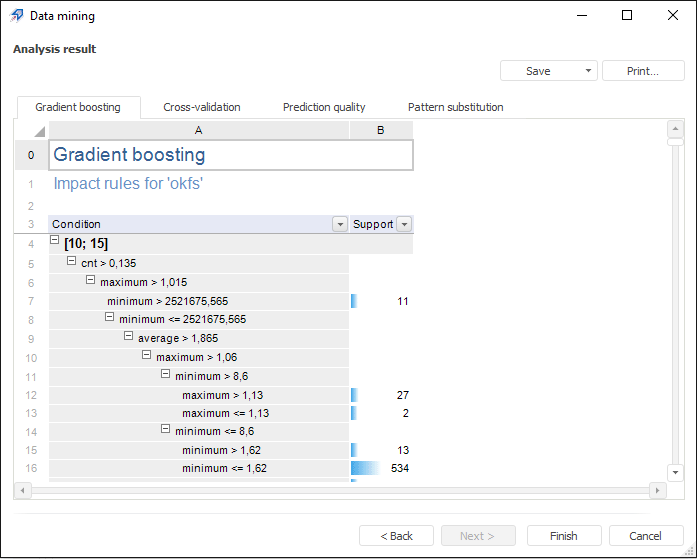Collapse the 'minimum <= 8,6' node
This screenshot has height=559, width=697.
point(165,430)
